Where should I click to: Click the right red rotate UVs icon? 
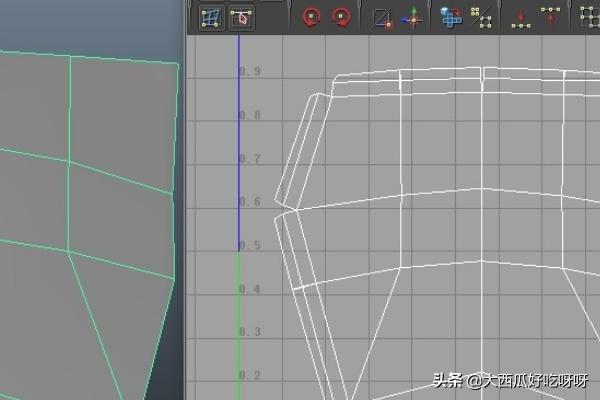pos(341,17)
